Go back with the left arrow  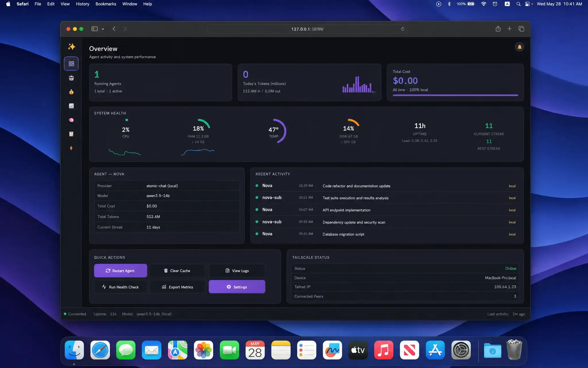point(114,29)
